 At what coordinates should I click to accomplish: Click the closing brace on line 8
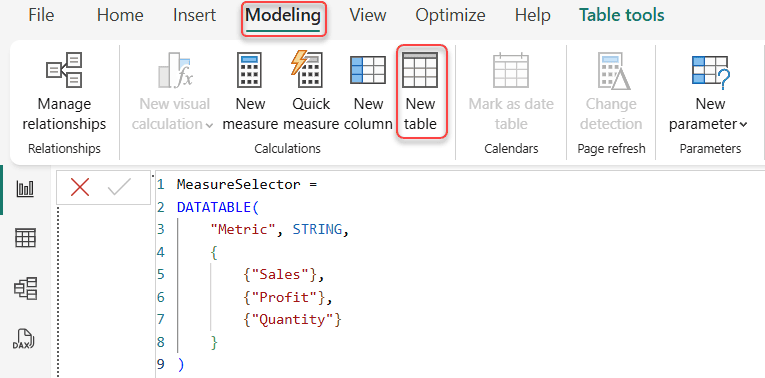point(214,342)
